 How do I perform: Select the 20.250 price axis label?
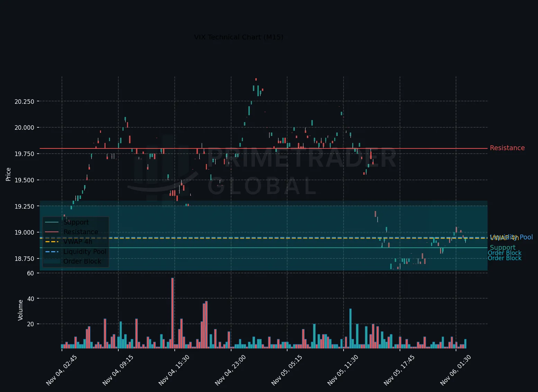click(x=24, y=102)
